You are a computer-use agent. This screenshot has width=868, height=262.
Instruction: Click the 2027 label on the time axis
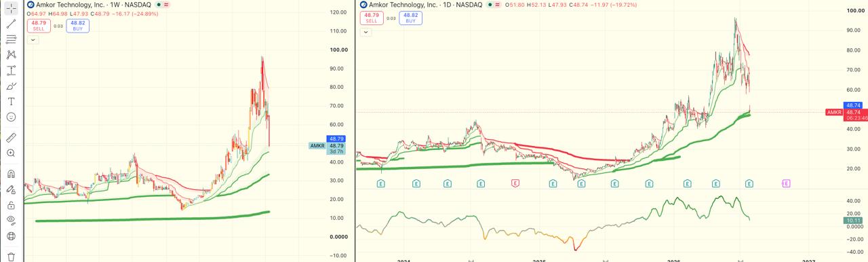point(808,260)
